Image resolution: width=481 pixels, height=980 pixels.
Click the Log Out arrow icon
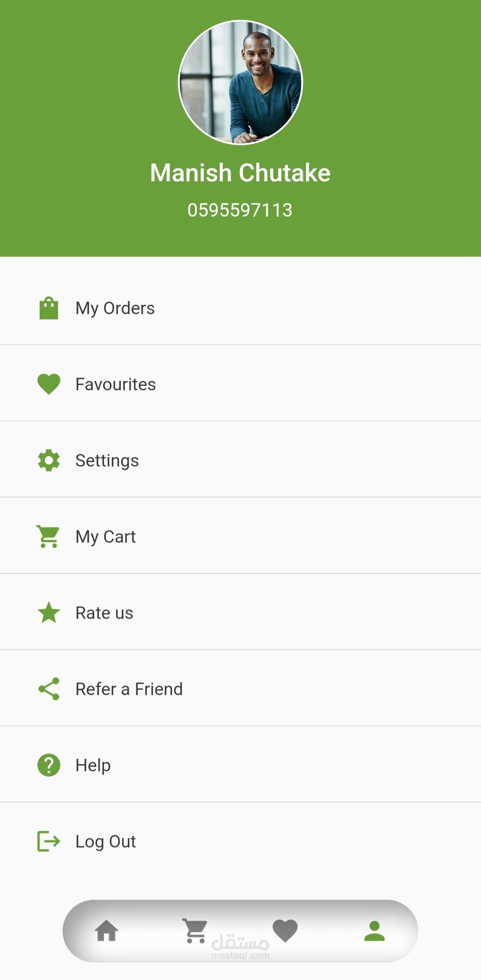point(49,841)
